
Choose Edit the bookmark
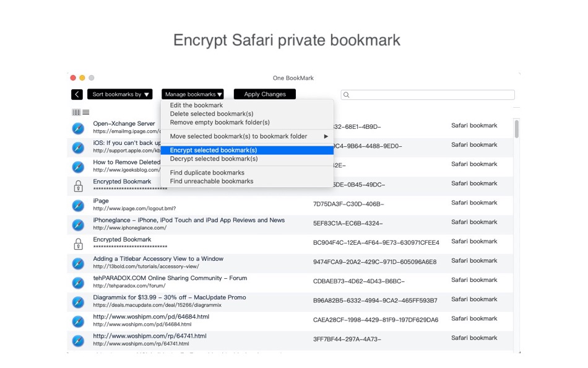[247, 105]
